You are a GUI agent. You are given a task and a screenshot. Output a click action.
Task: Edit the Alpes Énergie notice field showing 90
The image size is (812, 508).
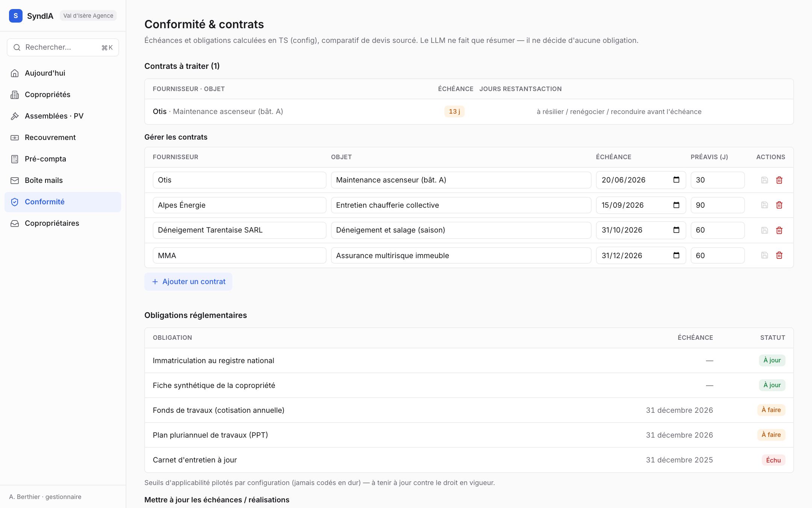pos(718,205)
